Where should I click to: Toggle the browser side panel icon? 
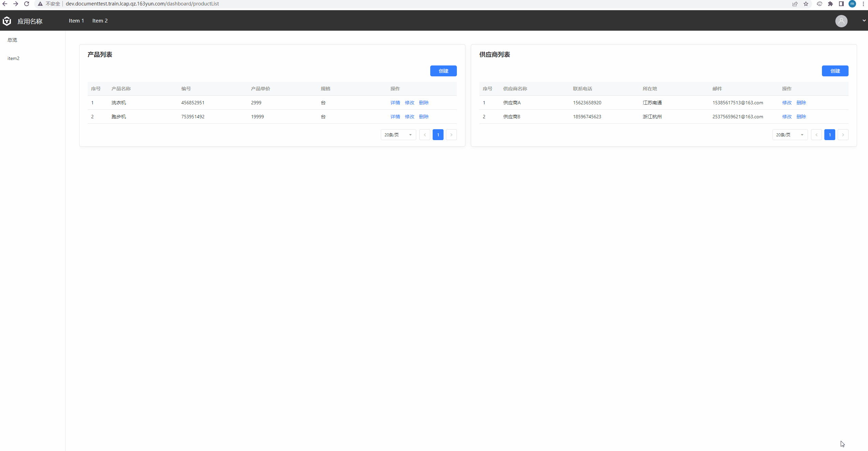[x=841, y=4]
